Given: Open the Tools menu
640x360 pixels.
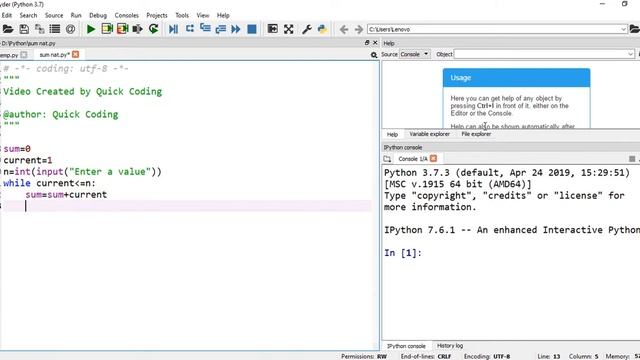Looking at the screenshot, I should (x=182, y=15).
